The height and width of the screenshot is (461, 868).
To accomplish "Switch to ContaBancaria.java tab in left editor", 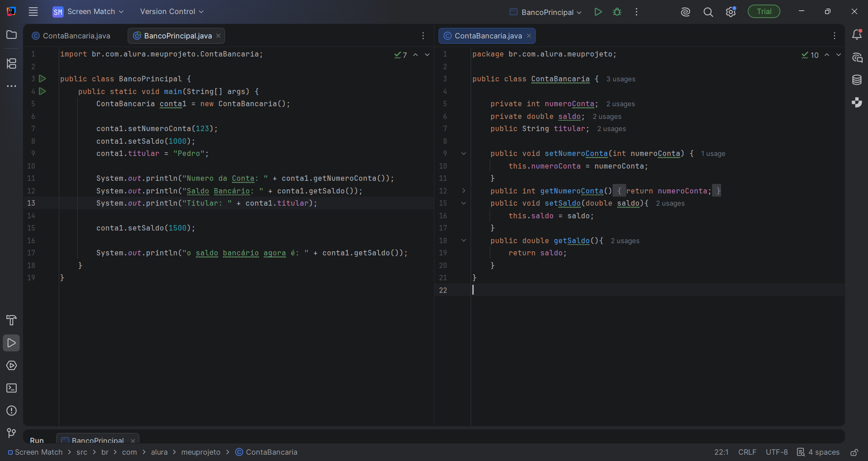I will click(71, 36).
